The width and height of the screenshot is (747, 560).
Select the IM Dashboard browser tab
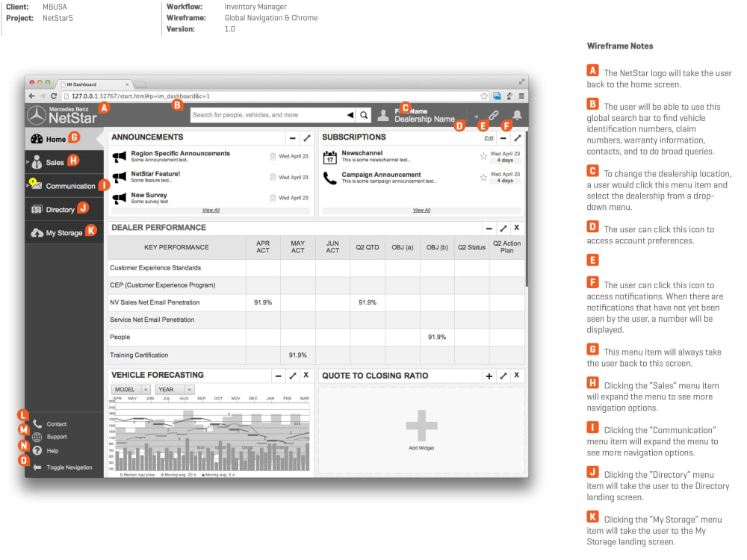[94, 84]
